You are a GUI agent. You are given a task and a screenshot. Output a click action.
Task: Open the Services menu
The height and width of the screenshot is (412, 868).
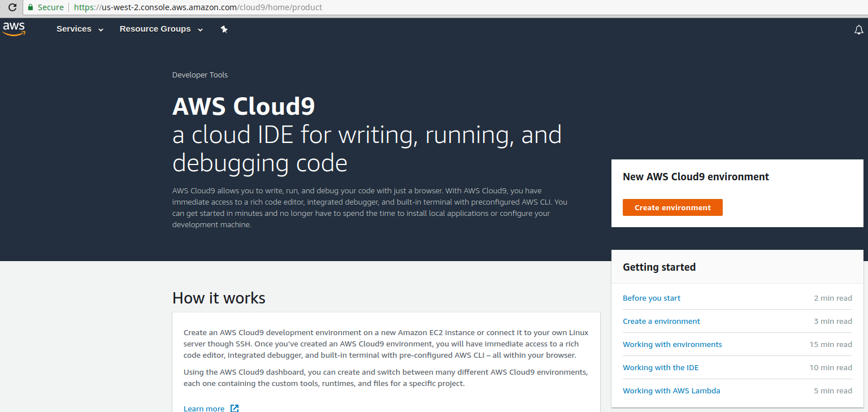point(80,29)
